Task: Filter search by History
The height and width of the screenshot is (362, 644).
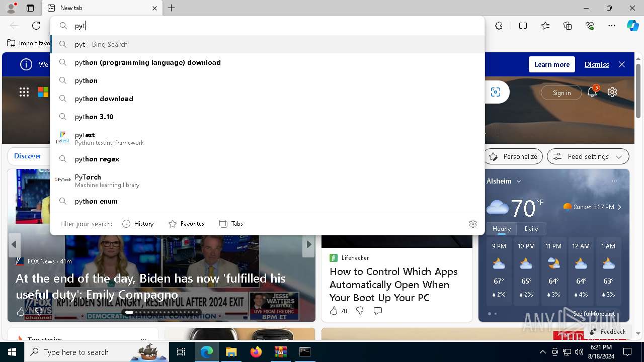Action: coord(138,224)
